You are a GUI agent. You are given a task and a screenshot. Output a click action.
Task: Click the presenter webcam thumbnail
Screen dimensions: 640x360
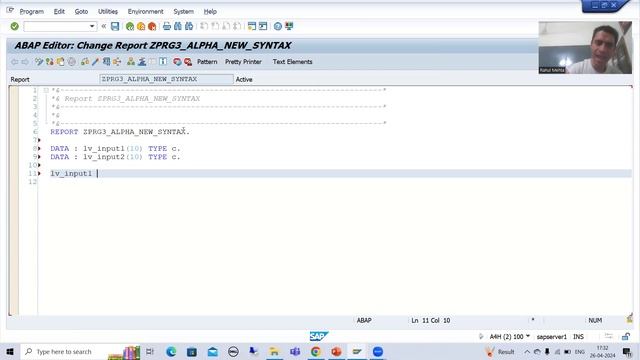click(585, 47)
